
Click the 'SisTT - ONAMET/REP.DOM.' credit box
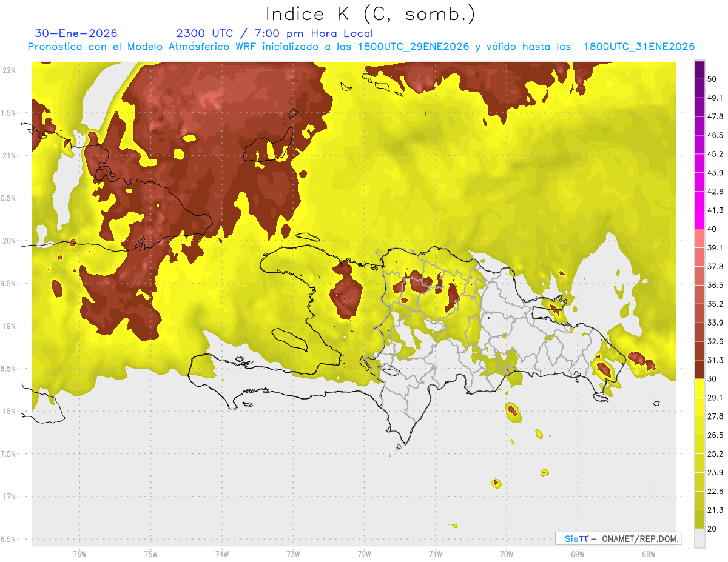[618, 538]
